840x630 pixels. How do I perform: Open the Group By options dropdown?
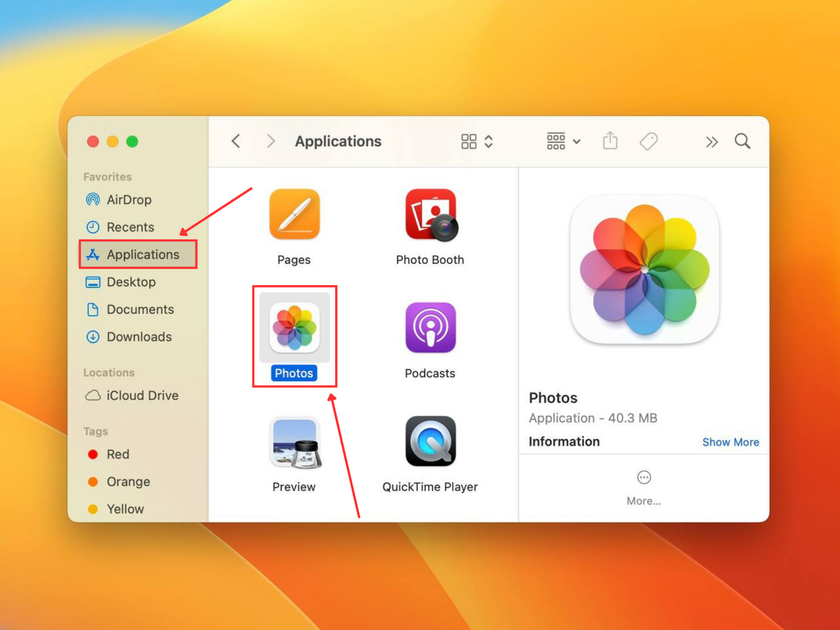(563, 141)
